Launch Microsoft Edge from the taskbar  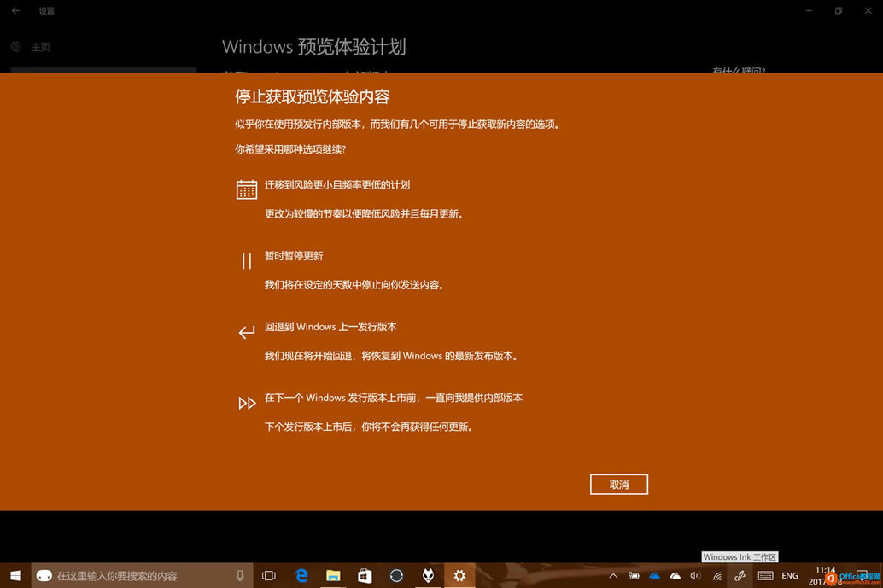click(301, 576)
